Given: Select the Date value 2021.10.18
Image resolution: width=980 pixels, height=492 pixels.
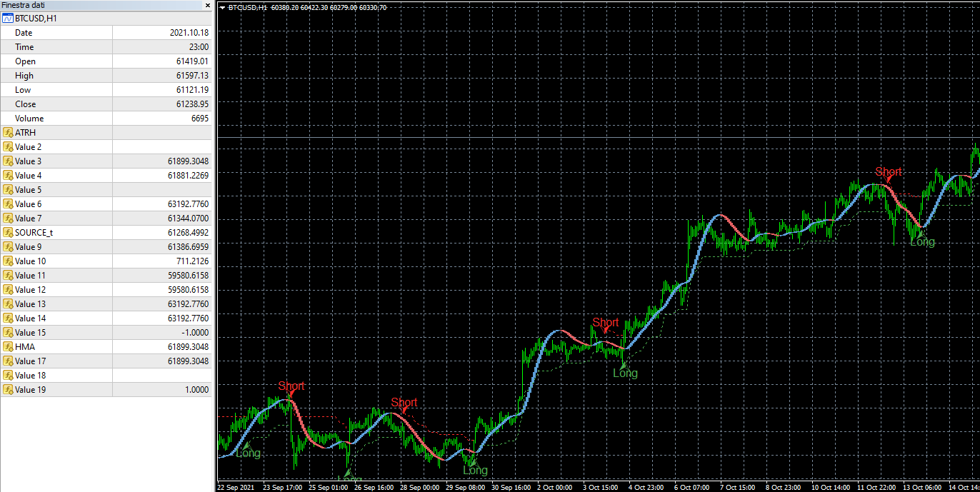Looking at the screenshot, I should (189, 33).
